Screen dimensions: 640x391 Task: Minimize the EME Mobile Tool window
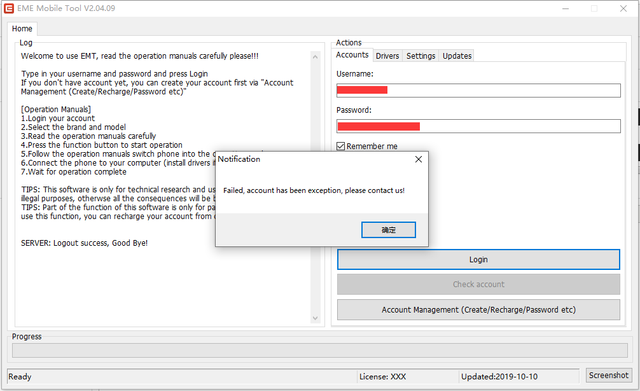[x=565, y=9]
